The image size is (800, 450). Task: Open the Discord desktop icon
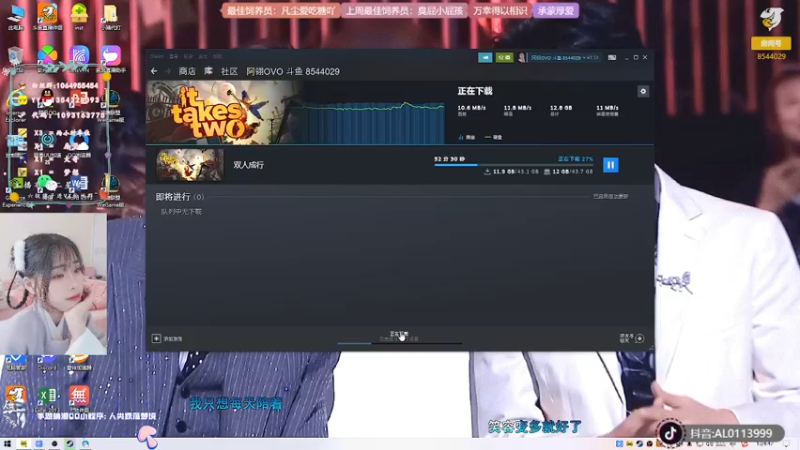(47, 363)
